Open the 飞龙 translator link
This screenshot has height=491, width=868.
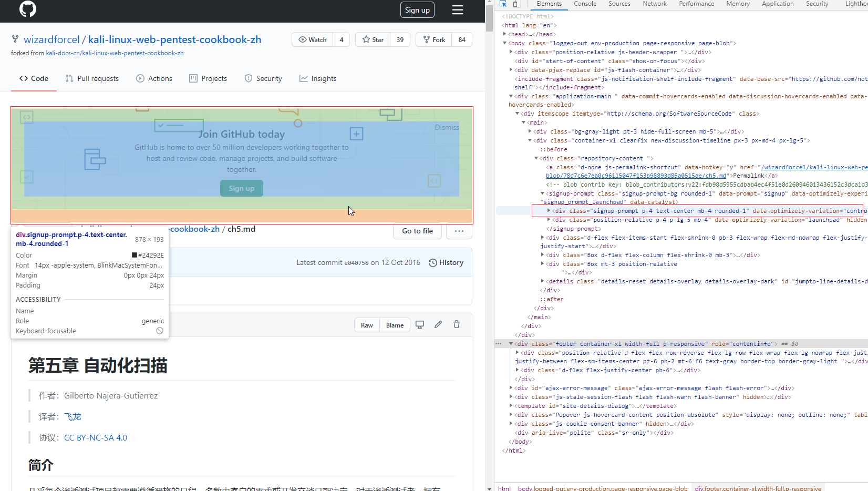click(73, 416)
